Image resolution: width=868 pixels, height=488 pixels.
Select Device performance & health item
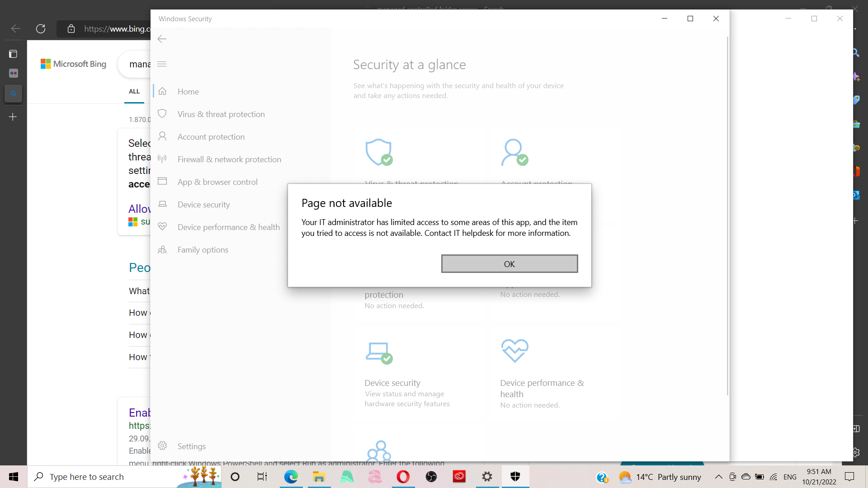pyautogui.click(x=228, y=227)
